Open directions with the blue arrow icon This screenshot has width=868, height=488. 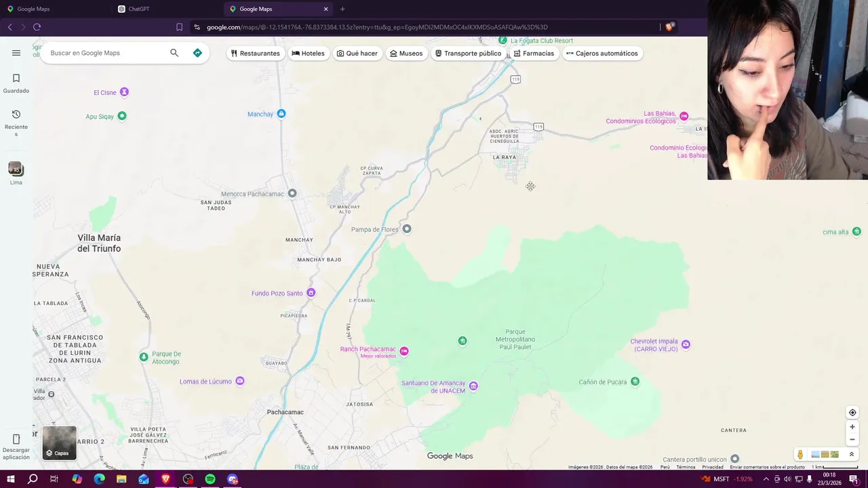[x=197, y=53]
